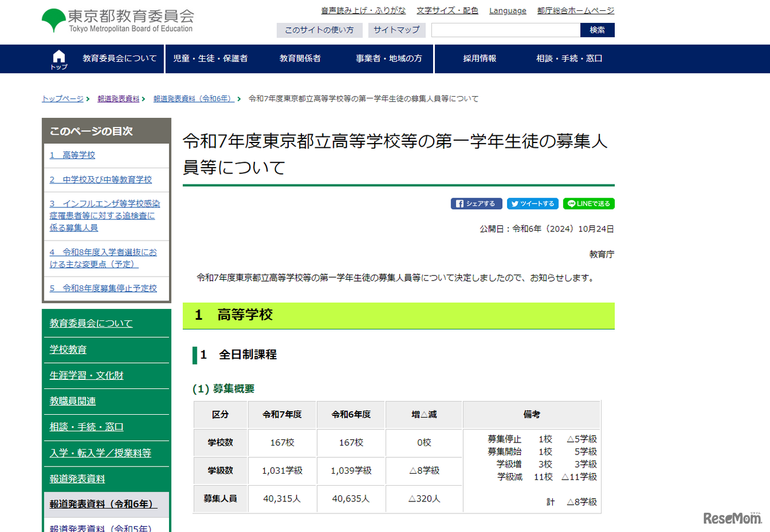Open the 教育関係者 menu item
This screenshot has height=532, width=770.
(300, 58)
